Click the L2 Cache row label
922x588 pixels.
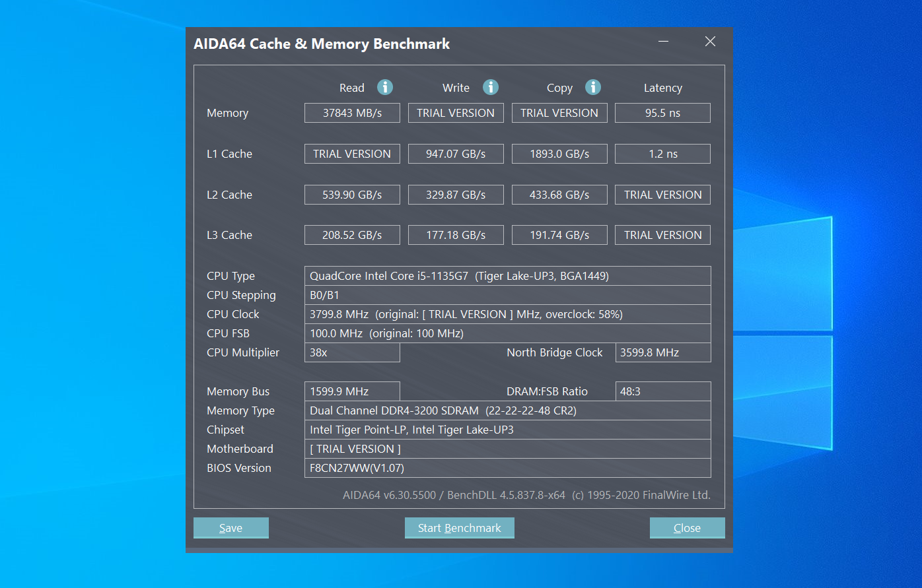(x=229, y=195)
